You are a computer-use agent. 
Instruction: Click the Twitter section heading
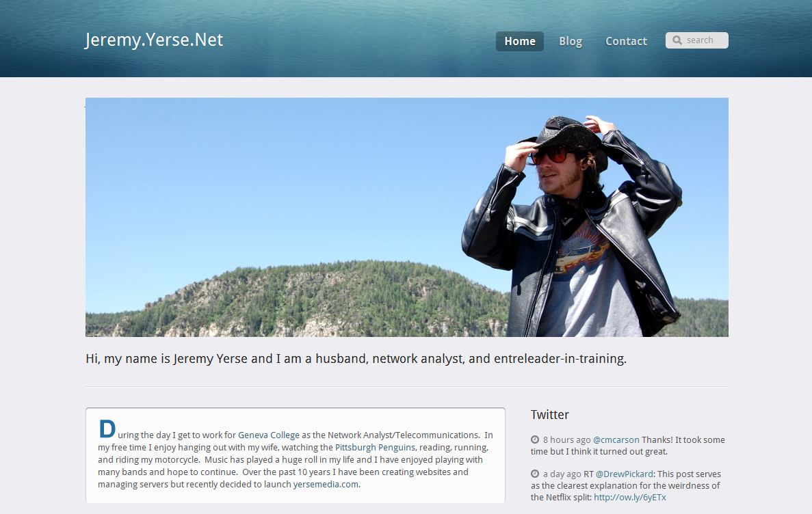coord(549,415)
